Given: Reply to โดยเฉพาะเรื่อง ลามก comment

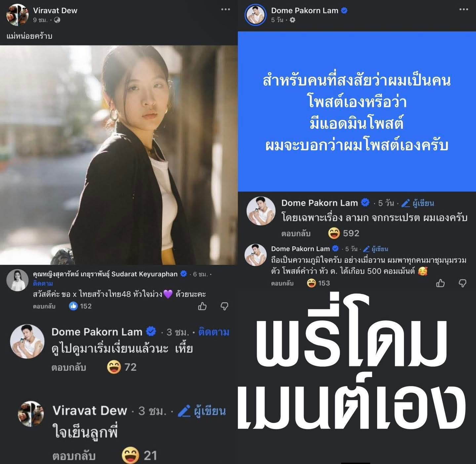Looking at the screenshot, I should (296, 234).
